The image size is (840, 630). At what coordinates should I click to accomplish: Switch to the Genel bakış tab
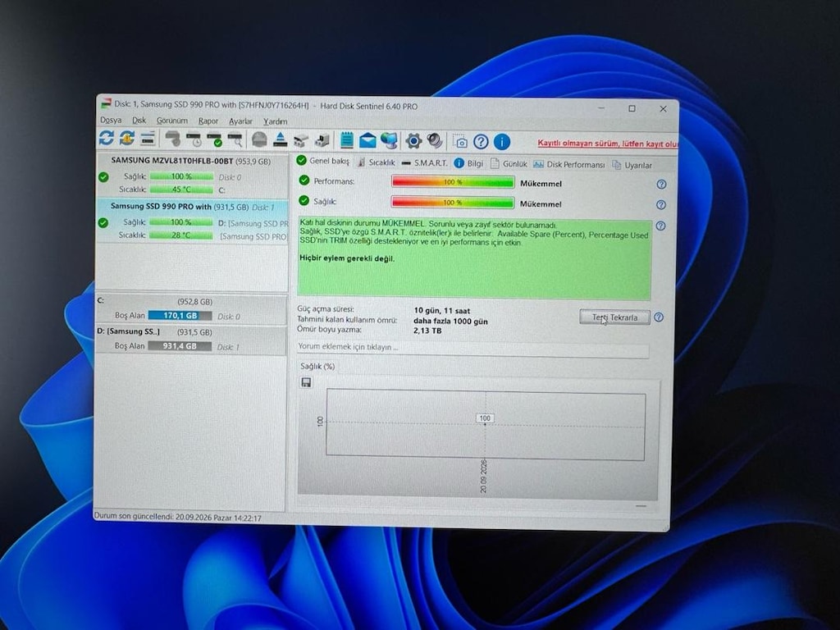point(323,161)
